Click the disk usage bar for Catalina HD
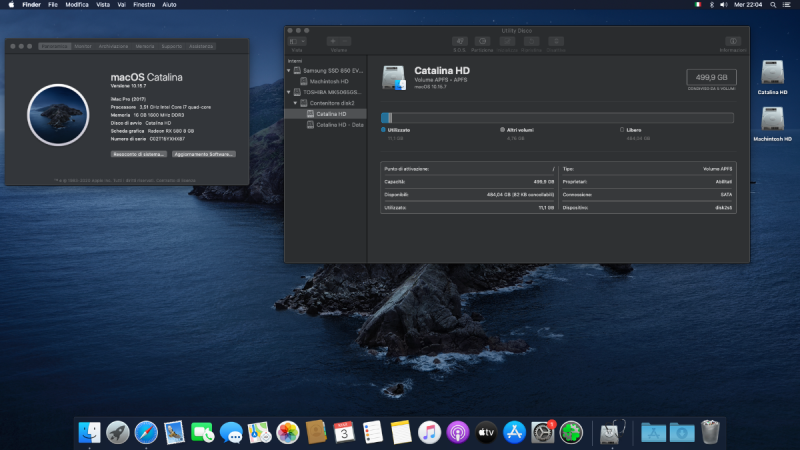The height and width of the screenshot is (450, 800). (557, 118)
